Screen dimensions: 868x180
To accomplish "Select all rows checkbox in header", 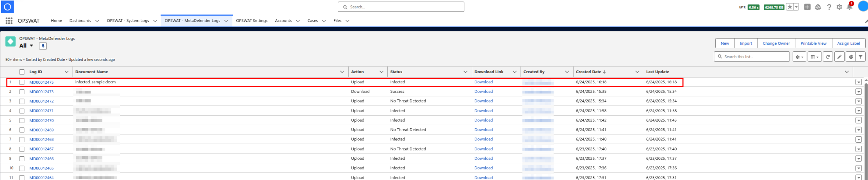I will [x=22, y=72].
